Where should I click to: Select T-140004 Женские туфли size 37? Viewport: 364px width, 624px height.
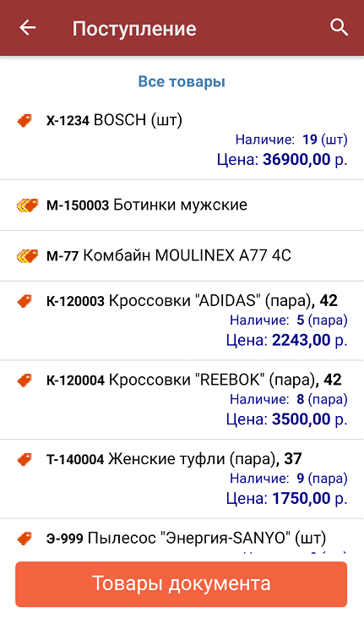tap(182, 479)
